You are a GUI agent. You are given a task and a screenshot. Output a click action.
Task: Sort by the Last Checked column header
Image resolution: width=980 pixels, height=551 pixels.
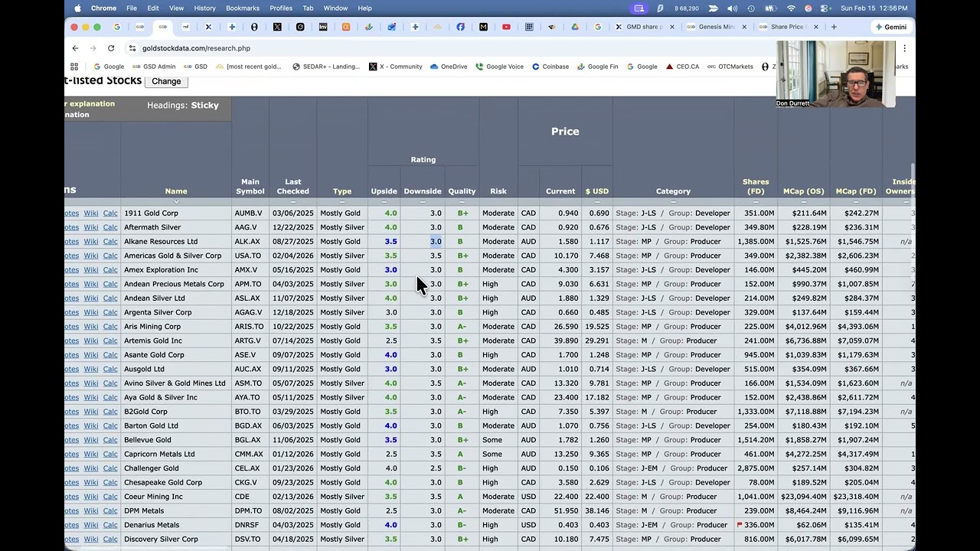tap(293, 187)
